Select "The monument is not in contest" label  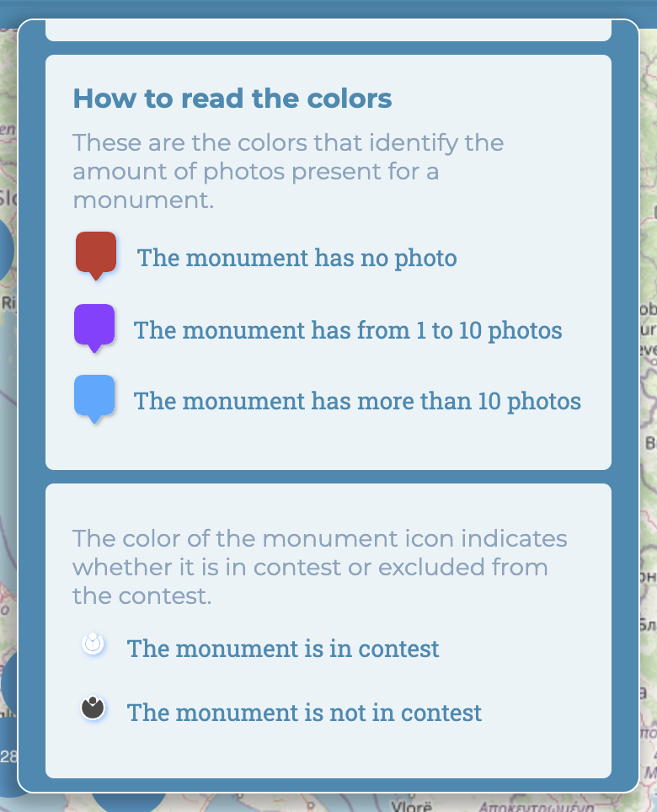[304, 713]
